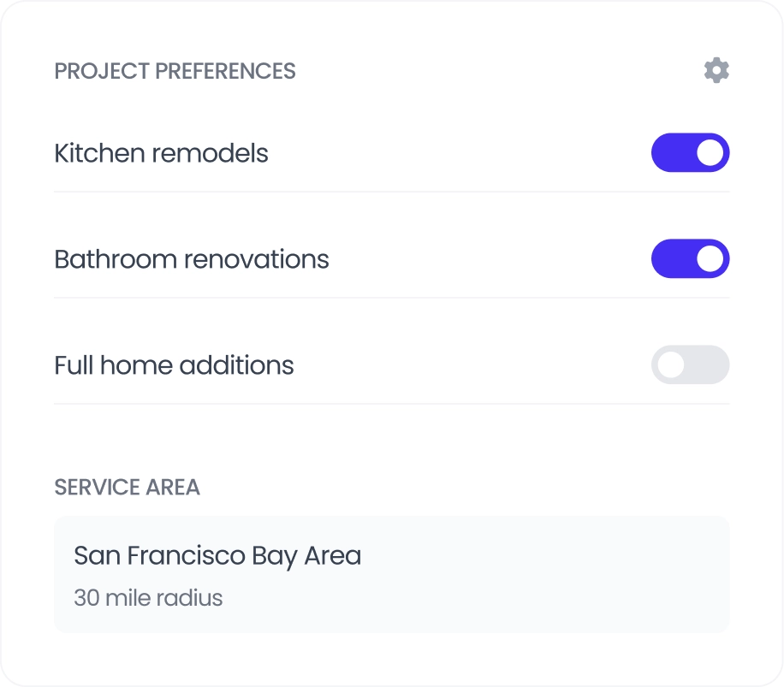The image size is (784, 687).
Task: Disable the Kitchen remodels toggle
Action: [x=690, y=152]
